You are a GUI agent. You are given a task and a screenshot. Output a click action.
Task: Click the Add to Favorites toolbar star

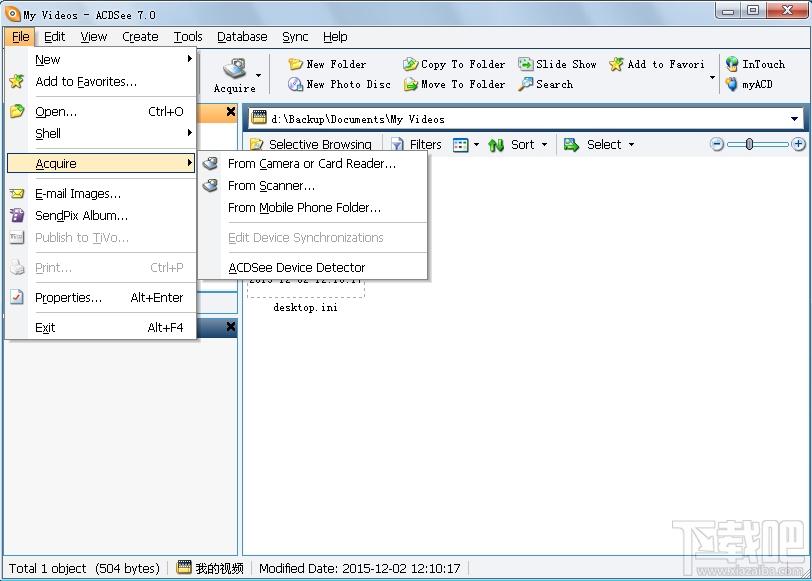[x=616, y=64]
